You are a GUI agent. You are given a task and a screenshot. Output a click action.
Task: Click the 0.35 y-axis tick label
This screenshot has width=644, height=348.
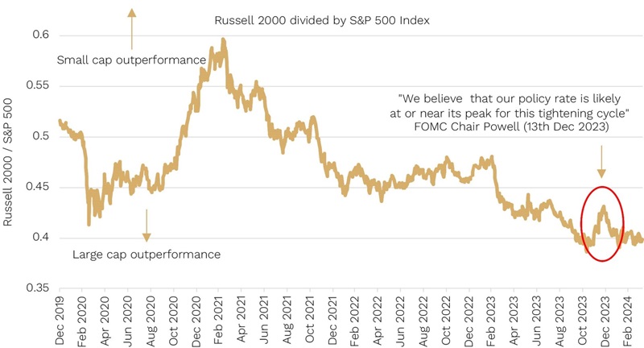click(x=37, y=288)
